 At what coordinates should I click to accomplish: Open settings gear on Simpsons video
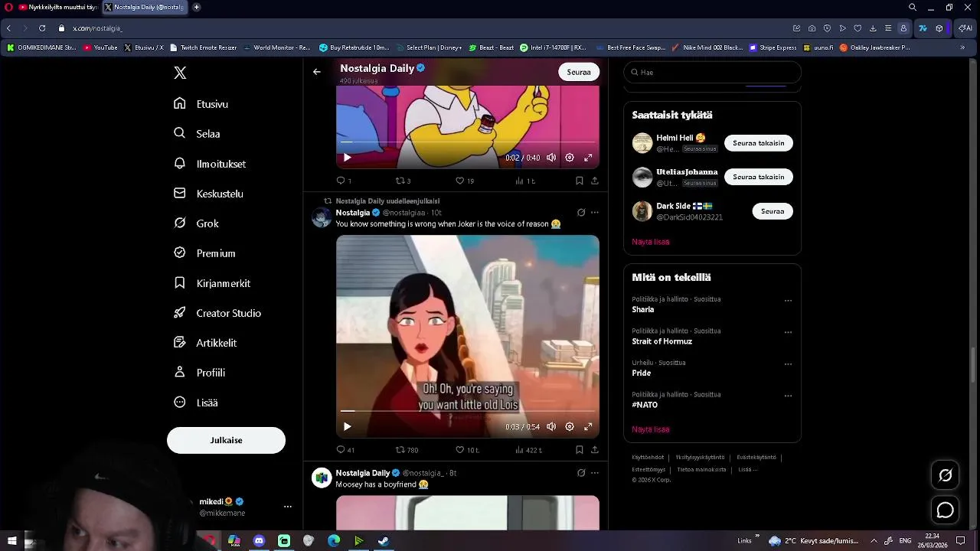[x=570, y=158]
